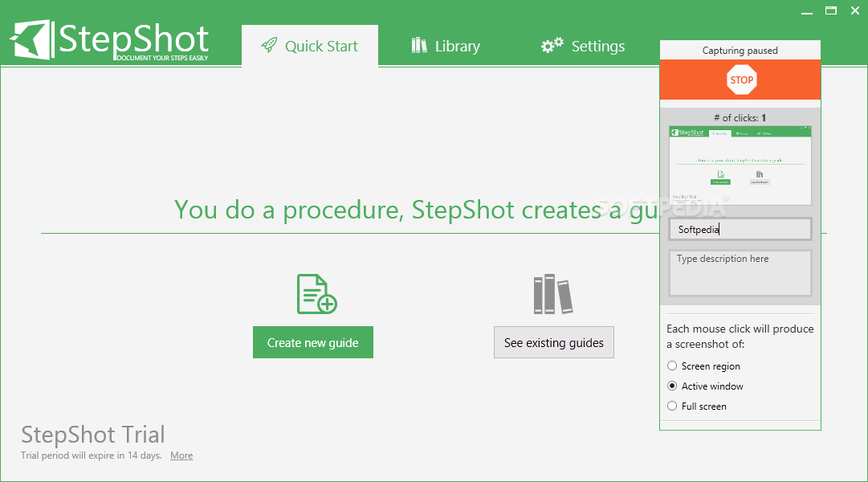This screenshot has height=482, width=868.
Task: Click the rocket icon on Quick Start
Action: (x=269, y=46)
